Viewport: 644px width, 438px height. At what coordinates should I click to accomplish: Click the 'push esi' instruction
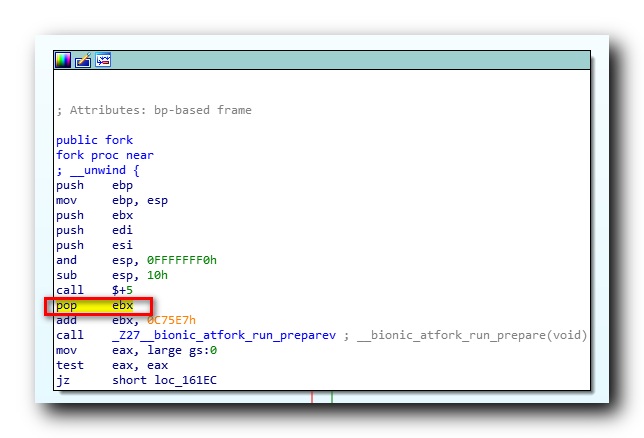(94, 245)
